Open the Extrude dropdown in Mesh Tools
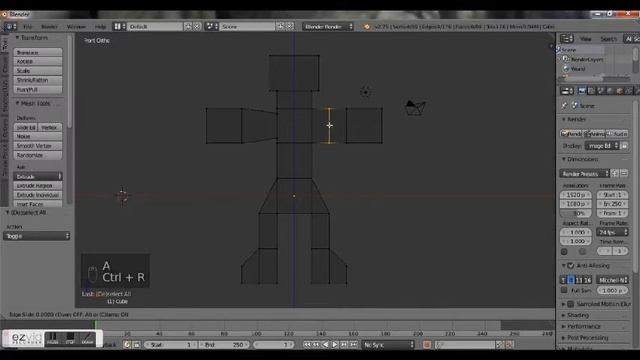 (x=38, y=177)
